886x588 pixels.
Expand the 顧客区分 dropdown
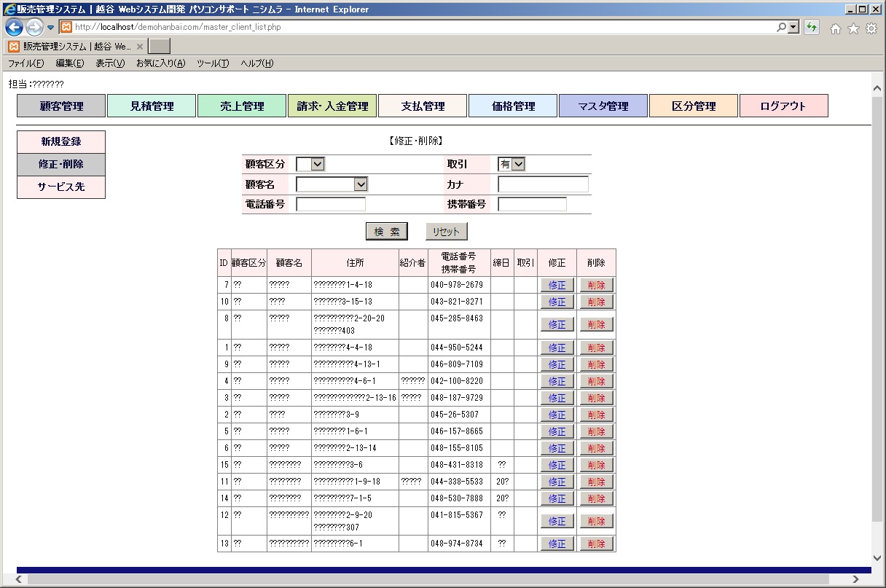click(310, 165)
